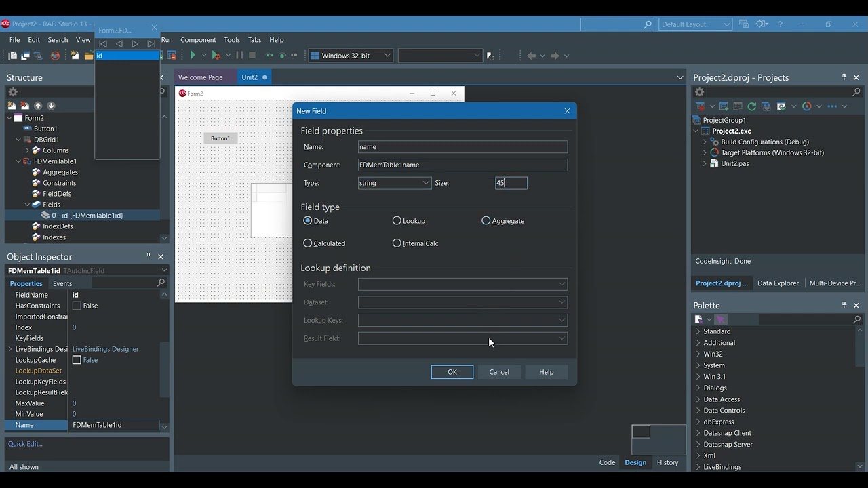This screenshot has width=868, height=488.
Task: Click the Projects refresh icon
Action: (751, 106)
